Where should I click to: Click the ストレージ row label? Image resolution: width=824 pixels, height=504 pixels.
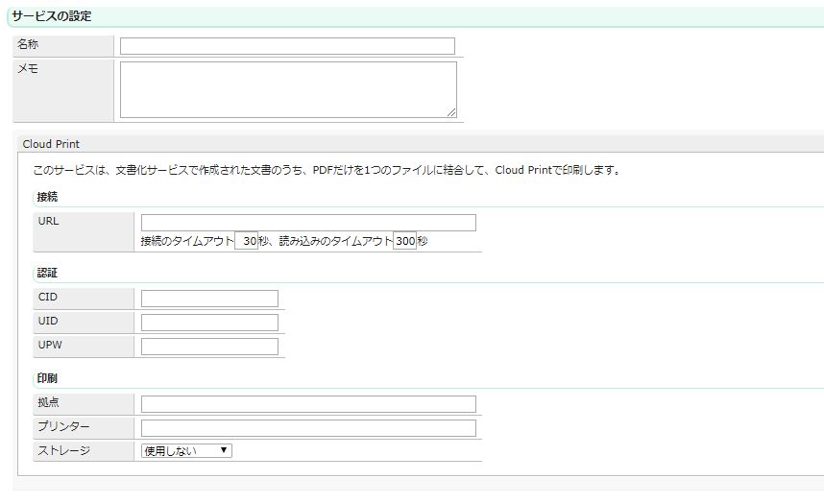click(x=63, y=450)
